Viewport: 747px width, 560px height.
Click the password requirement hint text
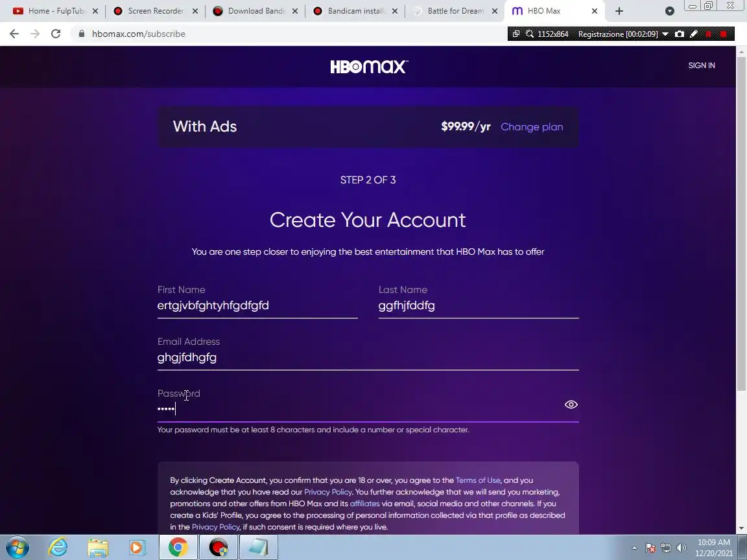313,430
